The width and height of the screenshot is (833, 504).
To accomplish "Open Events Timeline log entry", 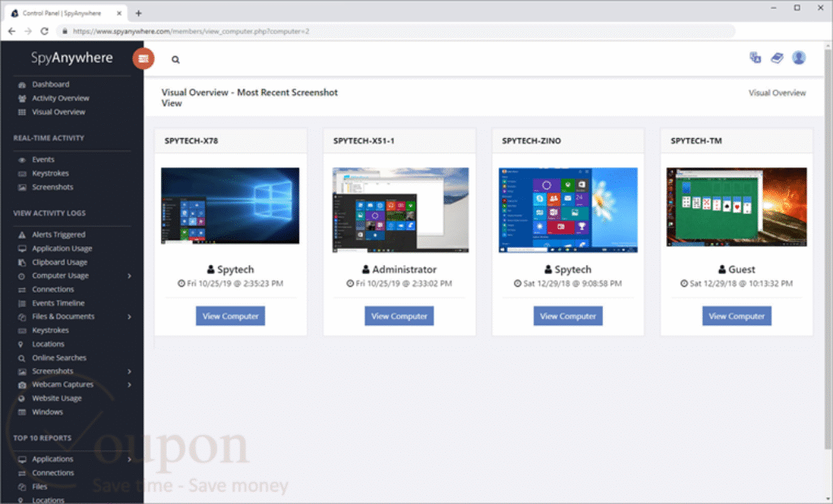I will [x=58, y=303].
